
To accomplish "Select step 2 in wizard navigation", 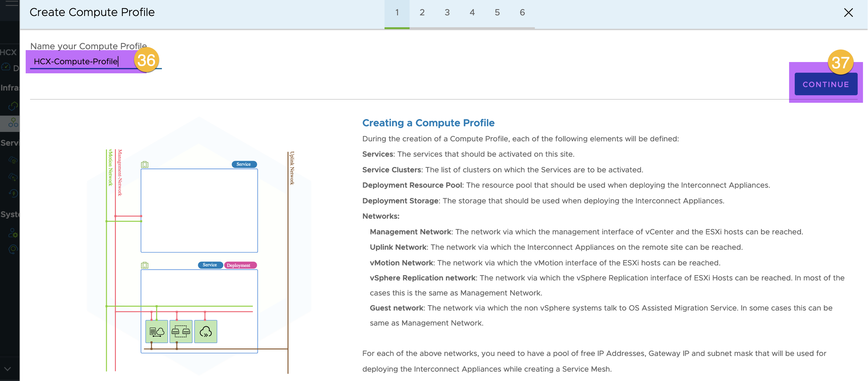I will coord(421,12).
